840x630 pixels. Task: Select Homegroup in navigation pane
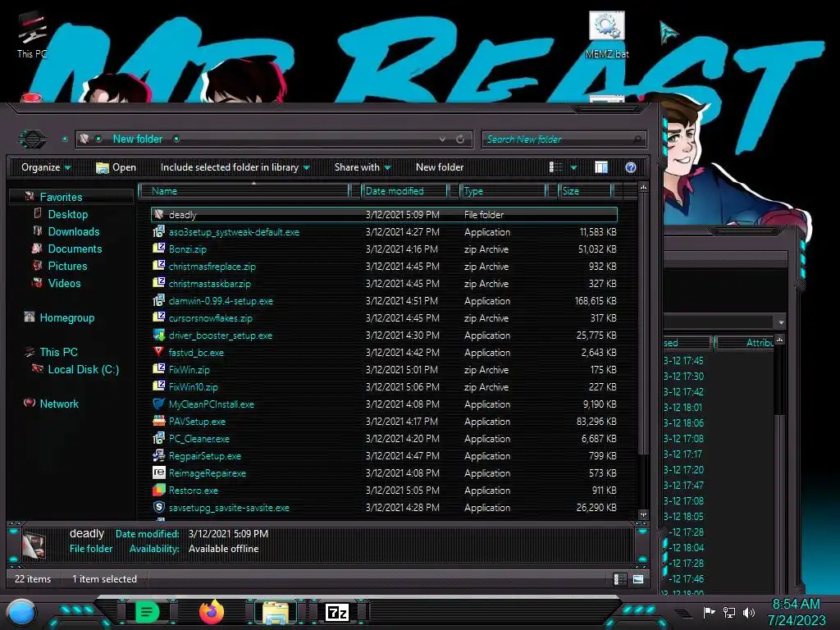coord(66,317)
